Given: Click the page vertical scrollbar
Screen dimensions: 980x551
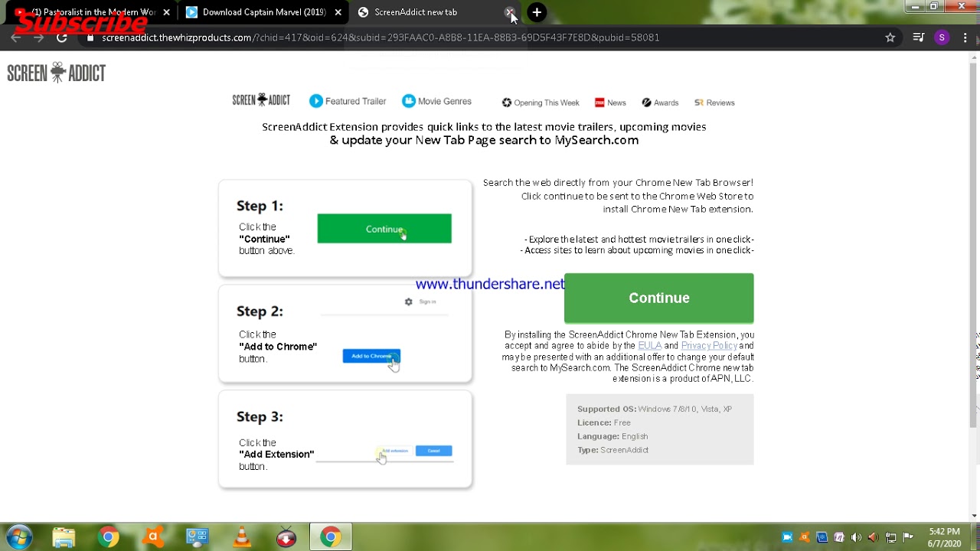Looking at the screenshot, I should pyautogui.click(x=973, y=245).
